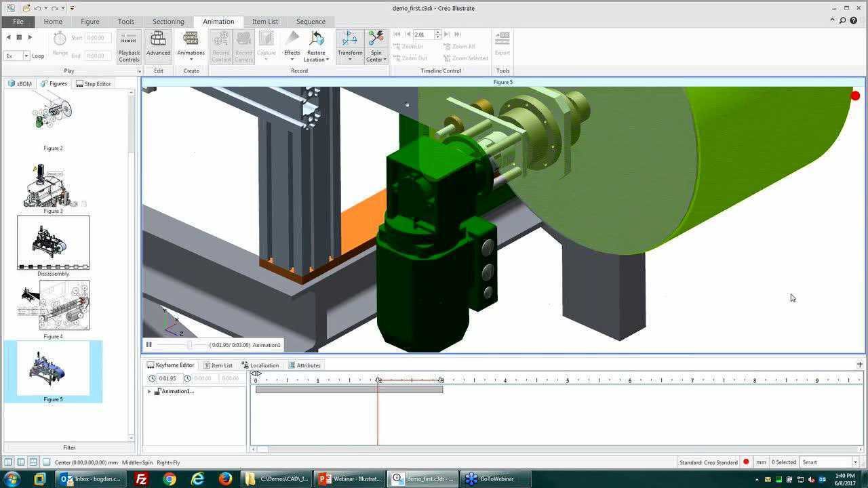Open FileZilla from the taskbar
The width and height of the screenshot is (868, 488).
coord(141,479)
